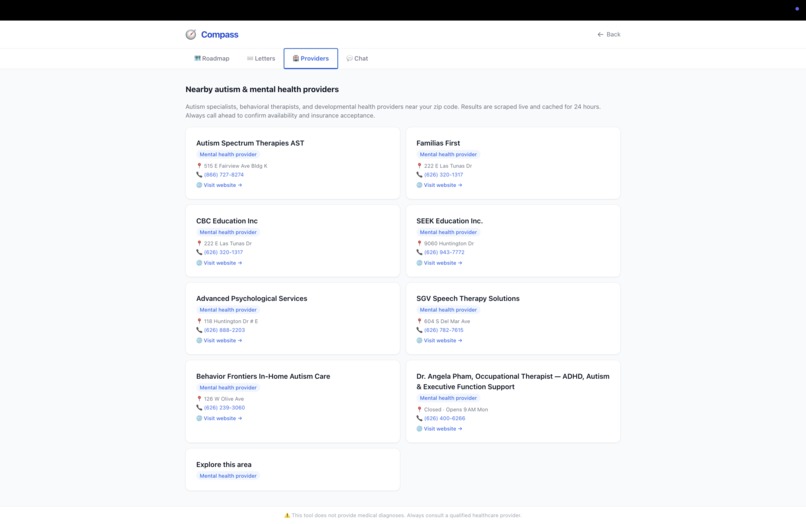
Task: Click globe icon on SGV Speech Therapy card
Action: pyautogui.click(x=419, y=340)
